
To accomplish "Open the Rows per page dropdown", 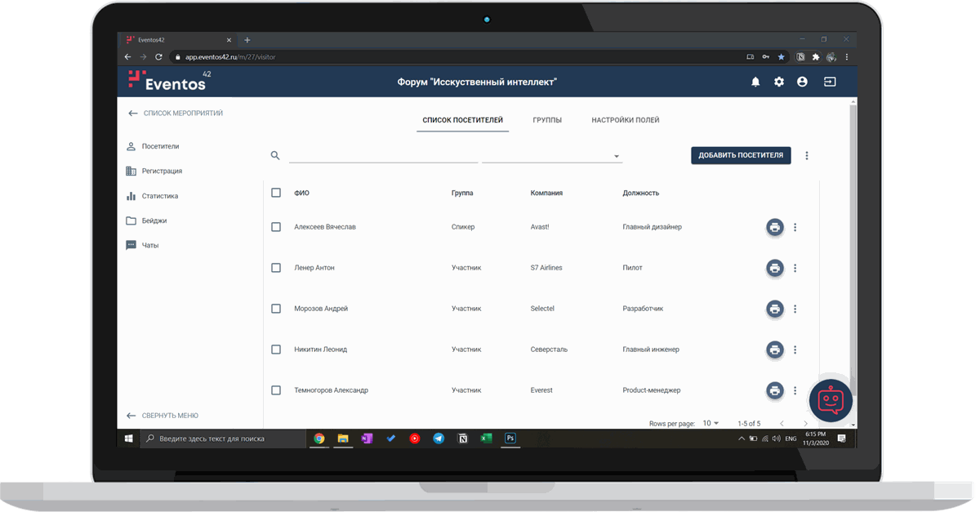I will [x=711, y=424].
